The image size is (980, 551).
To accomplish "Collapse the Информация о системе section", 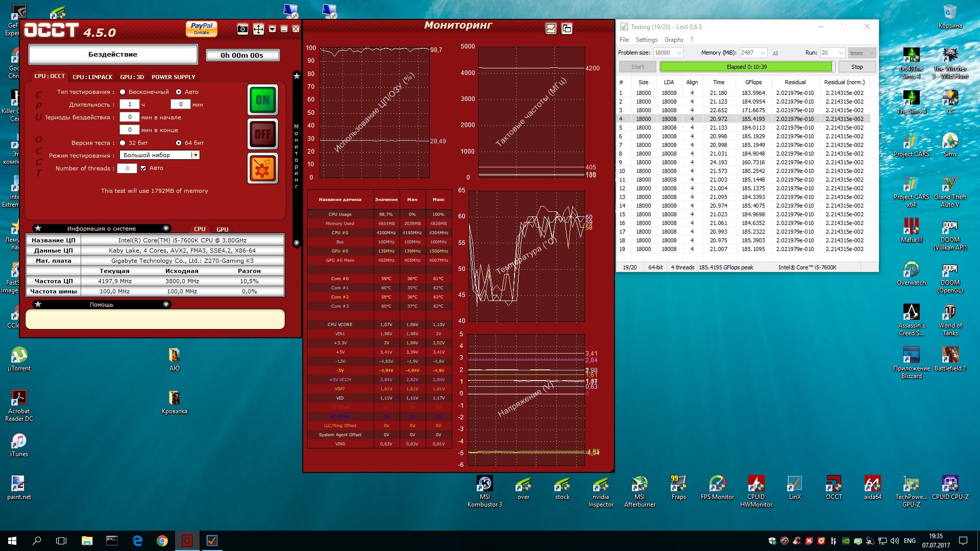I will 166,229.
